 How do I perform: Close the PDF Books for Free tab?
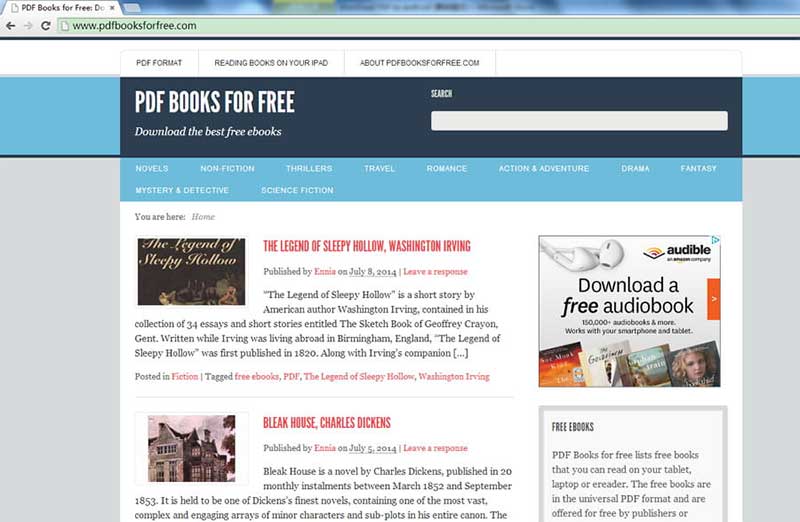click(112, 8)
